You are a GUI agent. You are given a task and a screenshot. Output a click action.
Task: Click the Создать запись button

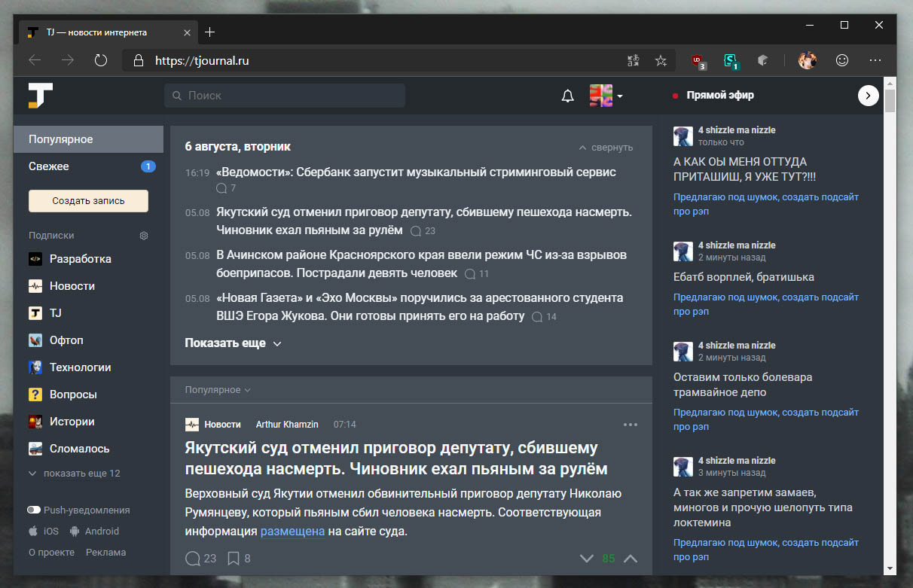coord(88,201)
